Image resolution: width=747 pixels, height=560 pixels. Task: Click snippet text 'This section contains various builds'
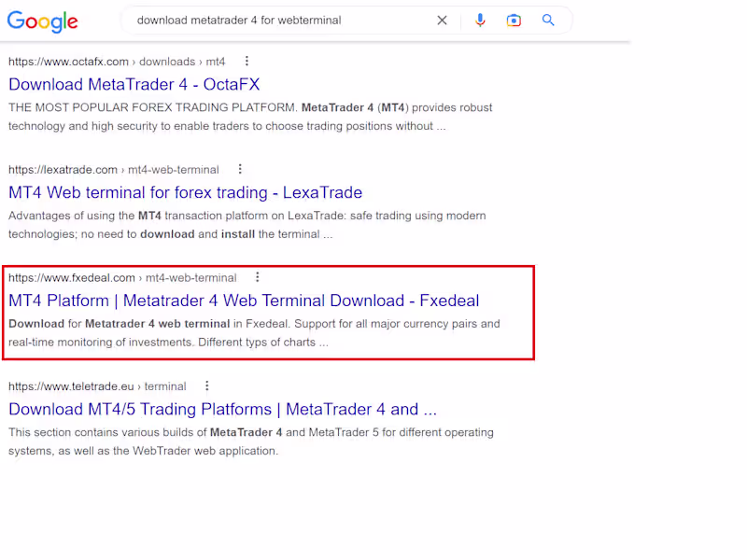[107, 432]
